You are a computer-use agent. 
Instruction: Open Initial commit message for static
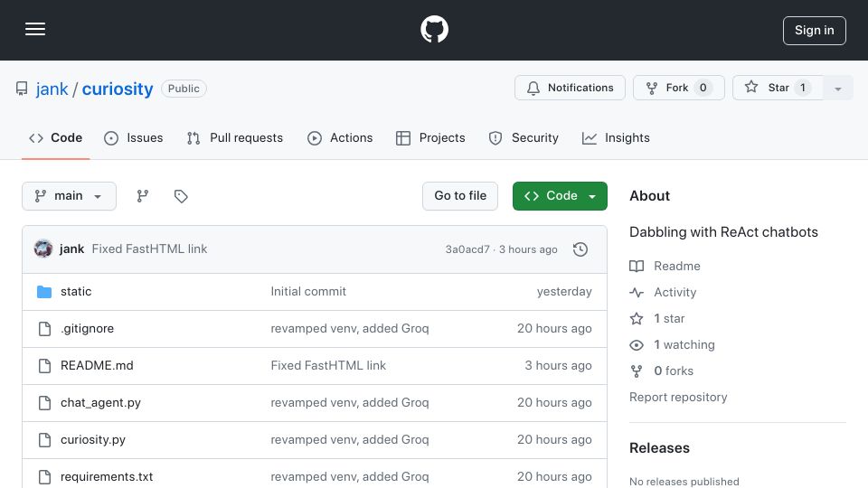pos(308,292)
